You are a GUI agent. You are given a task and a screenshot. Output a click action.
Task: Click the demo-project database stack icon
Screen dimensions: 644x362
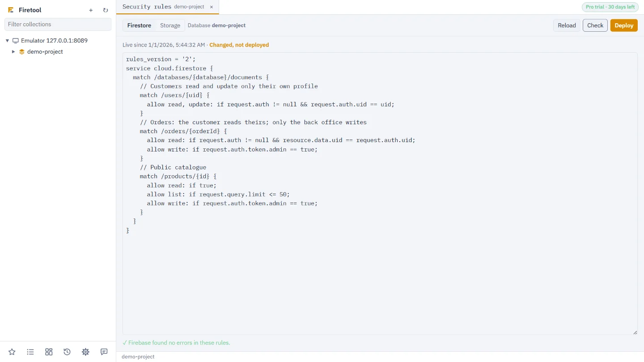coord(22,52)
